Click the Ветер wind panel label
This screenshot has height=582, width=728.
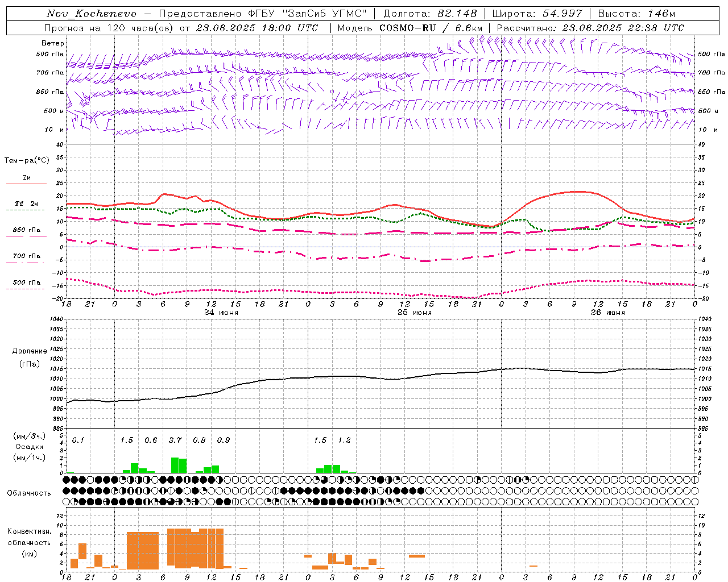pos(53,43)
